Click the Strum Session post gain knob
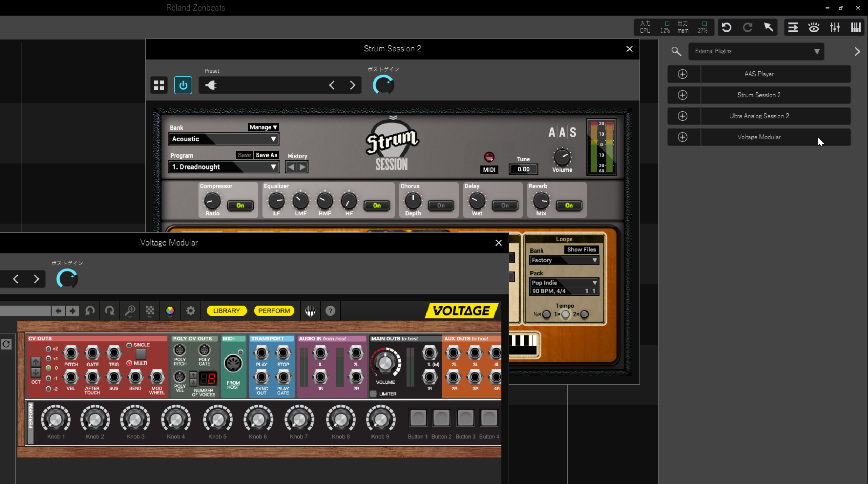The image size is (868, 484). coord(383,85)
